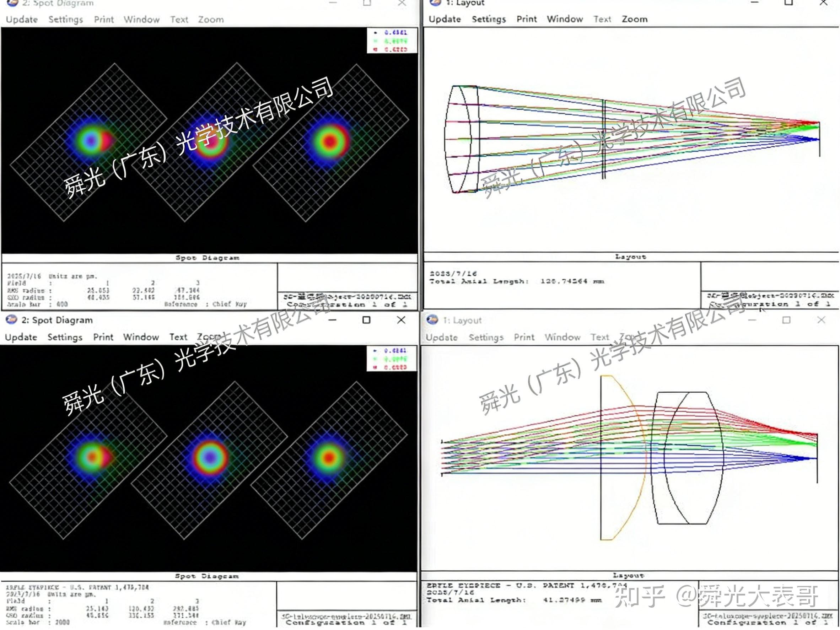Open Settings menu in top-right Layout window
The image size is (840, 630).
tap(489, 19)
